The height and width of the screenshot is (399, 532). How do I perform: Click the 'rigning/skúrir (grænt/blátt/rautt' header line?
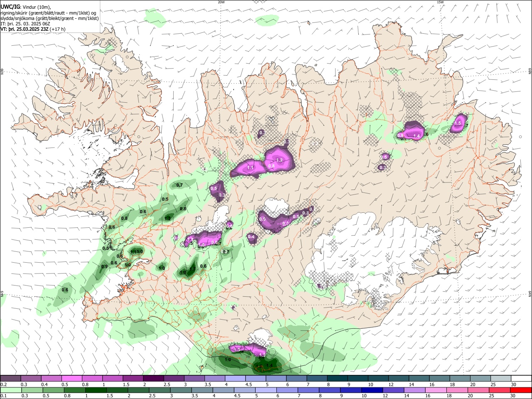(x=48, y=12)
